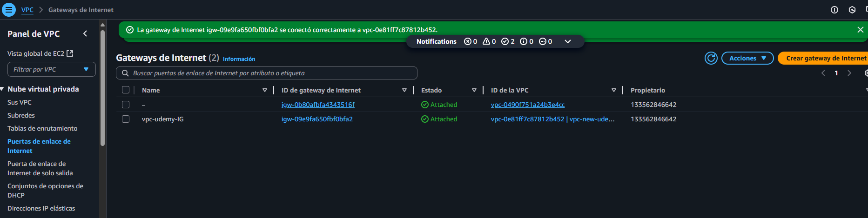Check the vpc-udemy-IG row checkbox
The image size is (868, 218).
(x=126, y=119)
